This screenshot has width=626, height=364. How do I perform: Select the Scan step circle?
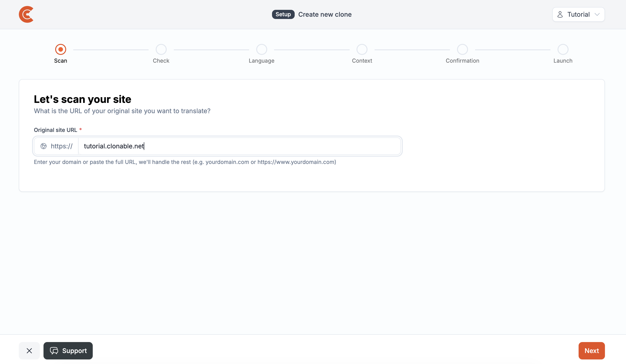61,49
